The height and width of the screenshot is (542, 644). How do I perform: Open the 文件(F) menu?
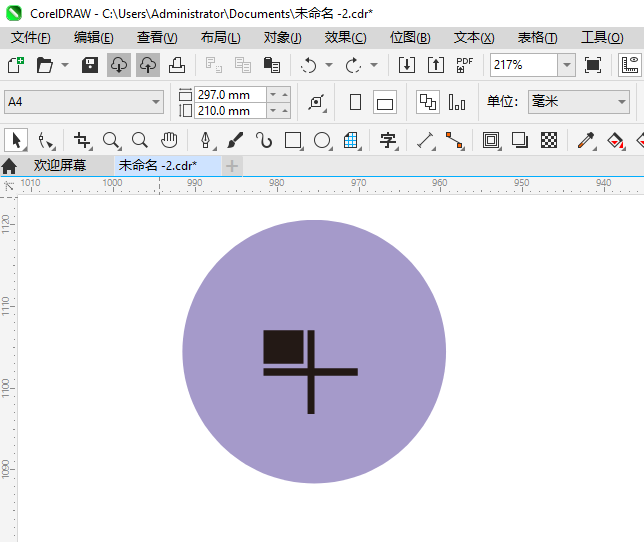point(31,38)
